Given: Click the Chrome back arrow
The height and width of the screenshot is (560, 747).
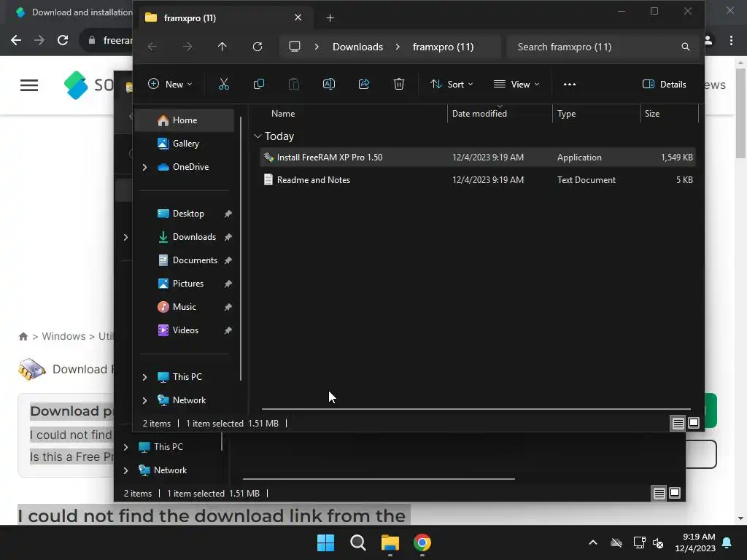Looking at the screenshot, I should tap(16, 41).
